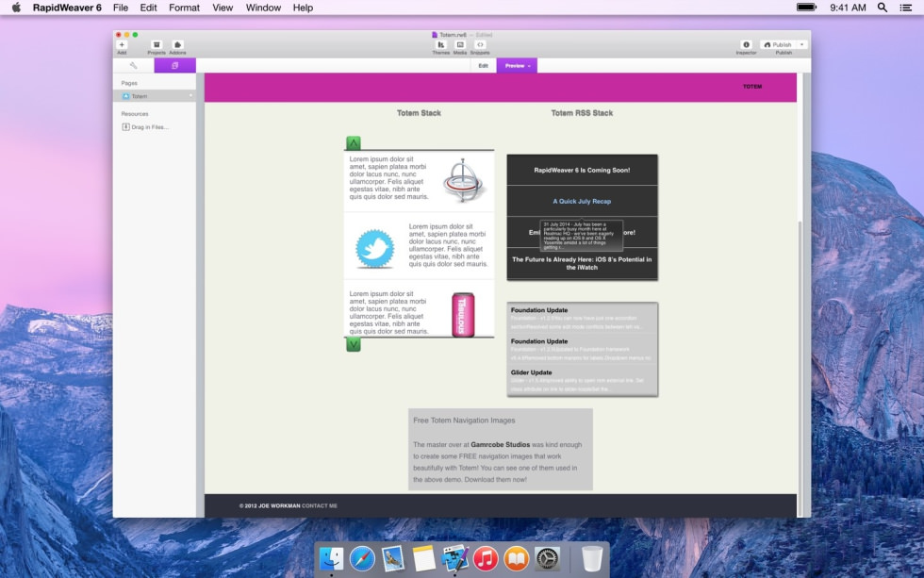Click the pink Fabulous can image
Image resolution: width=924 pixels, height=578 pixels.
pos(463,315)
